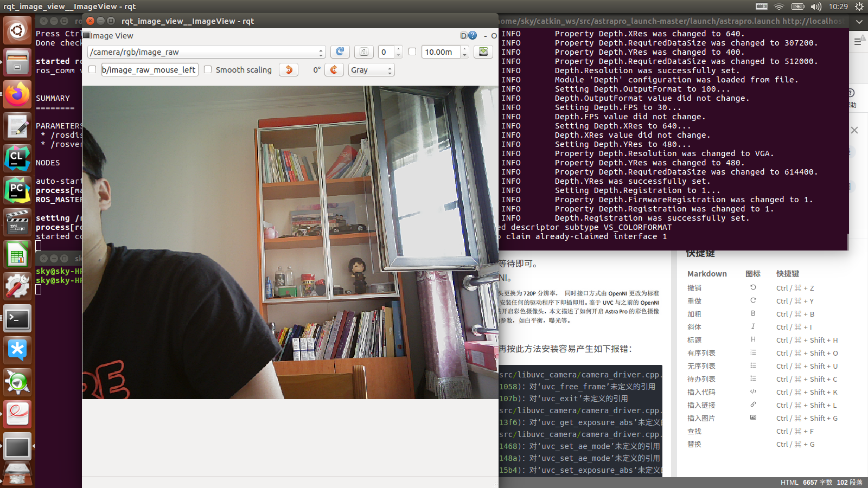Image resolution: width=868 pixels, height=488 pixels.
Task: Expand the terminal tab dropdown arrow
Action: 859,22
